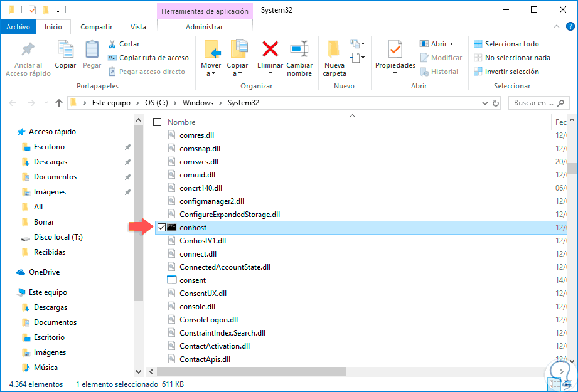Click the title bar properties checkmark icon
Screen dimensions: 578x392
pos(32,10)
